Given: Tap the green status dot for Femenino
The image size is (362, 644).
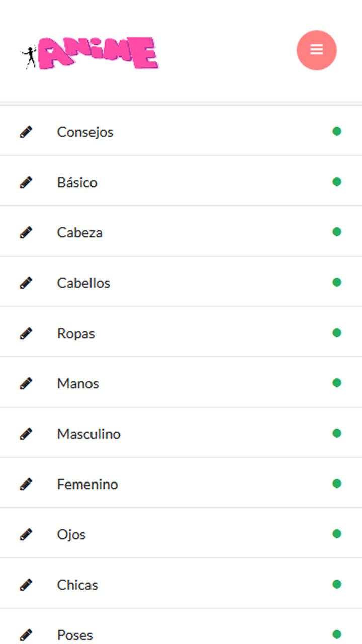Looking at the screenshot, I should [337, 484].
